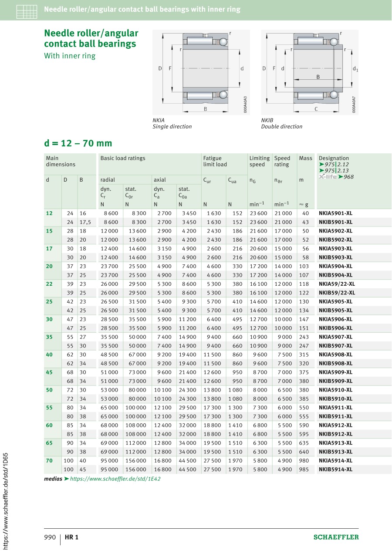Screen dimensions: 392x554
Task: Select designation NKIA5909-XL
Action: click(x=335, y=372)
